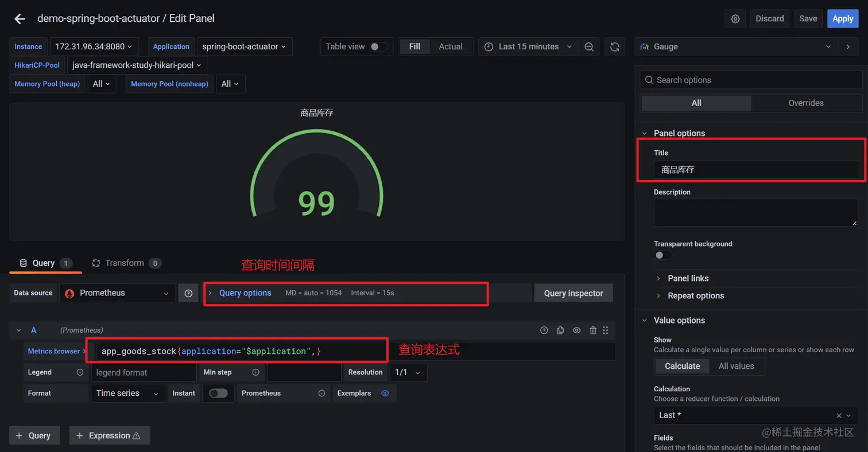This screenshot has width=868, height=452.
Task: Click the zoom out time range icon
Action: [589, 47]
